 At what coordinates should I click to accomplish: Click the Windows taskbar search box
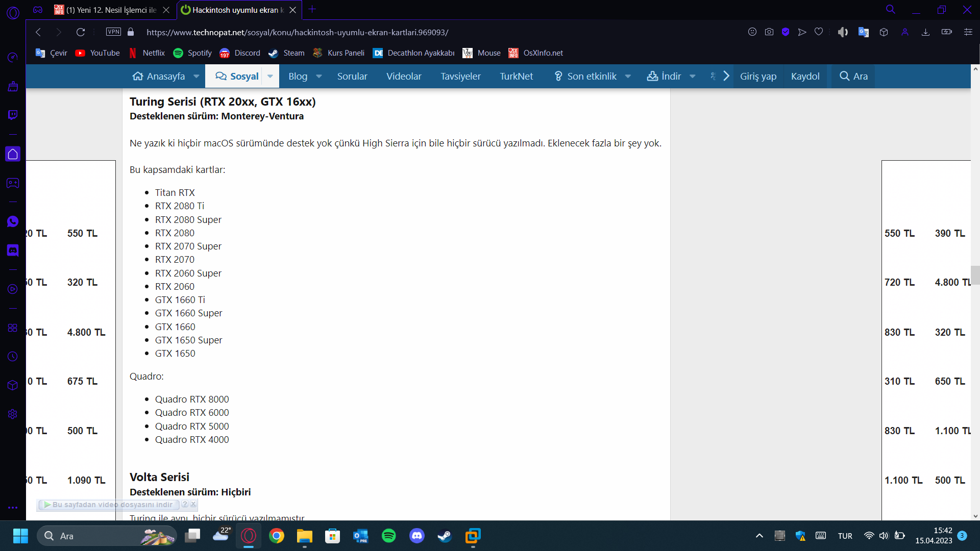tap(107, 536)
